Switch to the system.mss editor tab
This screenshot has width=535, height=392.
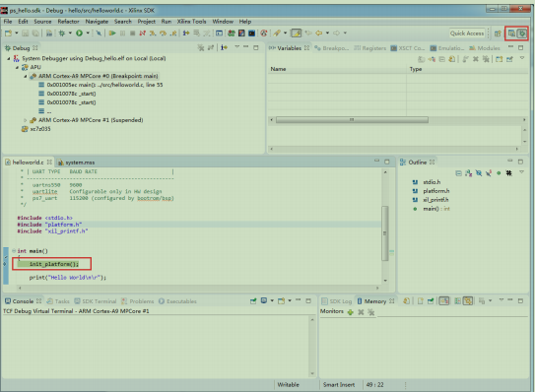coord(76,163)
